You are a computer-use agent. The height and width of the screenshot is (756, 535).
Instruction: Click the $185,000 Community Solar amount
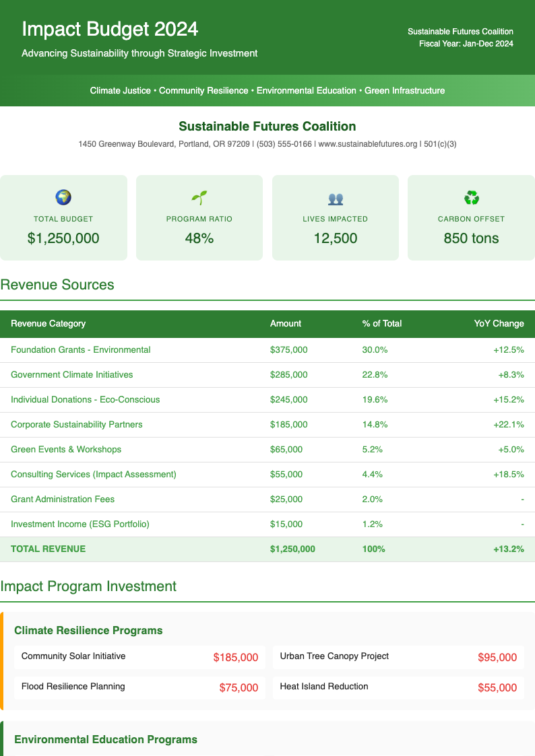[236, 658]
